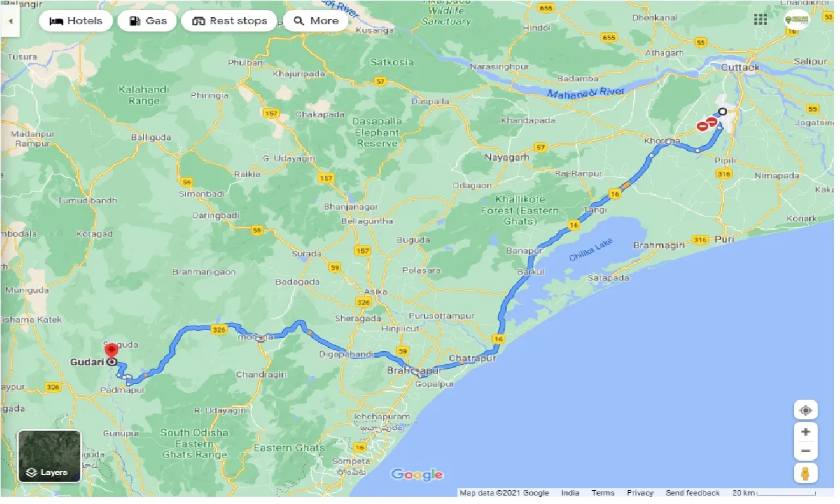Select the Hotels search icon
The image size is (840, 504).
point(56,20)
